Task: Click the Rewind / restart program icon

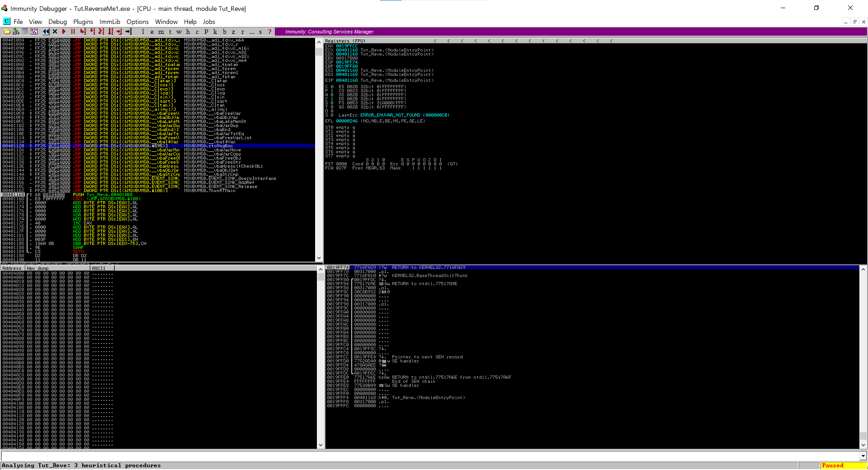Action: coord(46,32)
